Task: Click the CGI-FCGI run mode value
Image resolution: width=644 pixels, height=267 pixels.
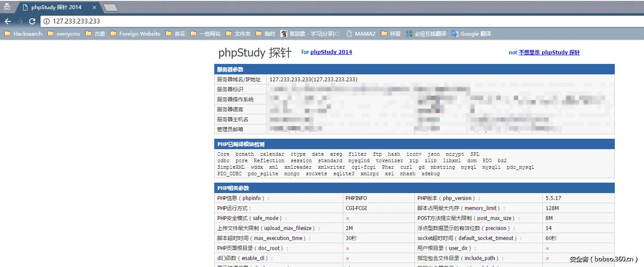Action: [x=356, y=208]
